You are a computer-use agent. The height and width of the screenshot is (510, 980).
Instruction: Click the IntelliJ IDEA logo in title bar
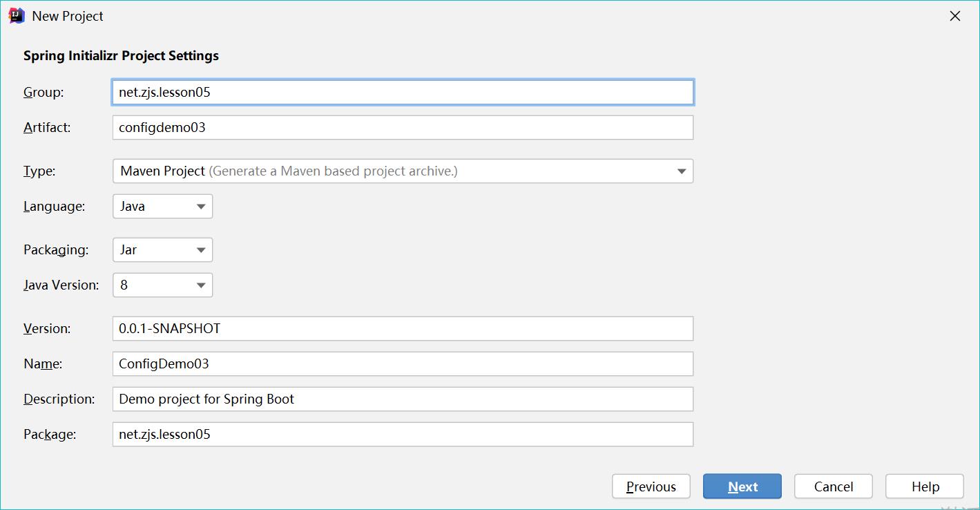(x=17, y=16)
